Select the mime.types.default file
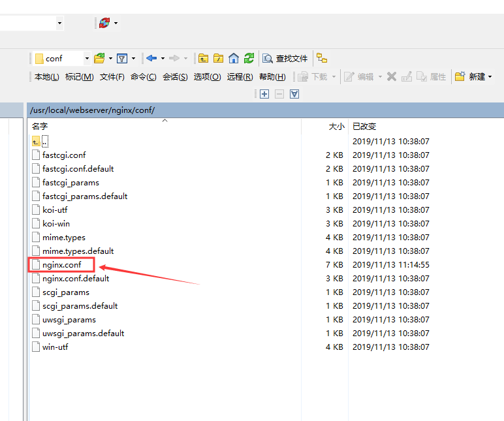504x421 pixels. point(78,251)
